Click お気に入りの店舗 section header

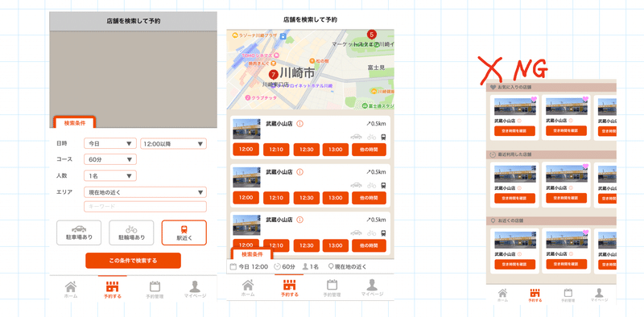tap(551, 88)
